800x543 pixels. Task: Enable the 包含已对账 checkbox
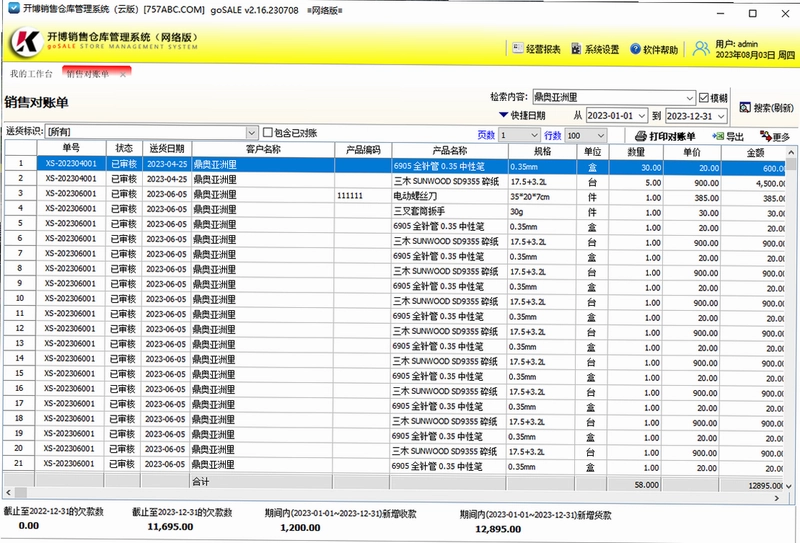point(267,132)
